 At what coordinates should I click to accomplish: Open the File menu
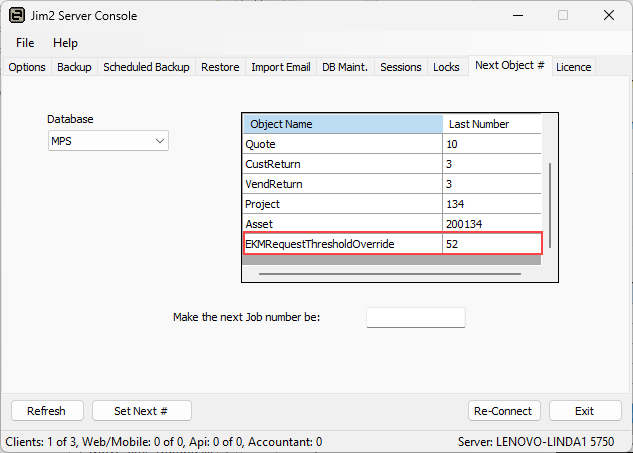[25, 43]
